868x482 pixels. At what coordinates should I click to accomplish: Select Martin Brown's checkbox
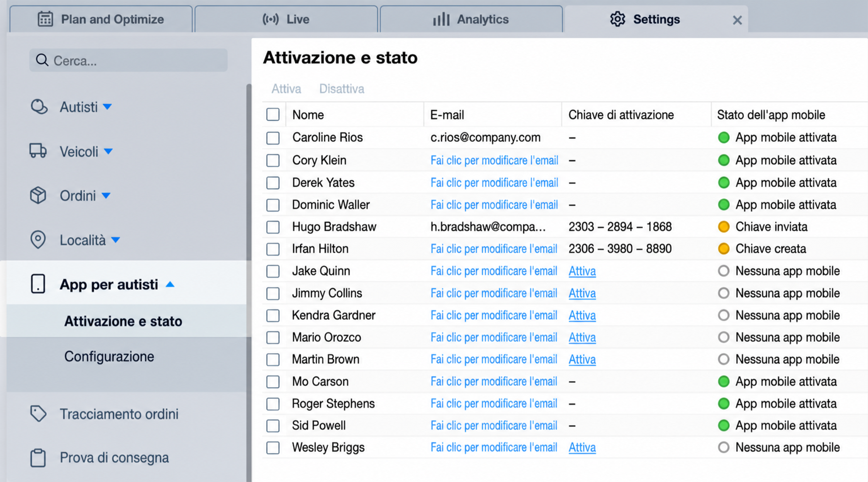tap(273, 360)
